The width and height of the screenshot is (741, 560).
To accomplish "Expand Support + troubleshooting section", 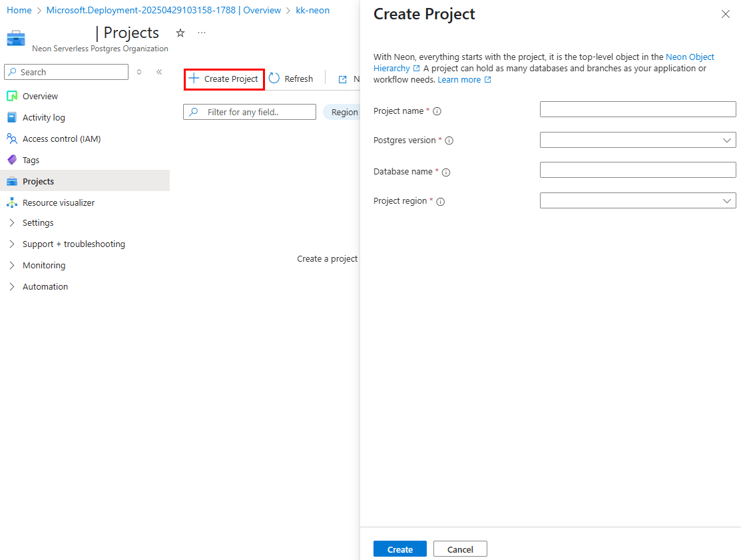I will coord(73,244).
